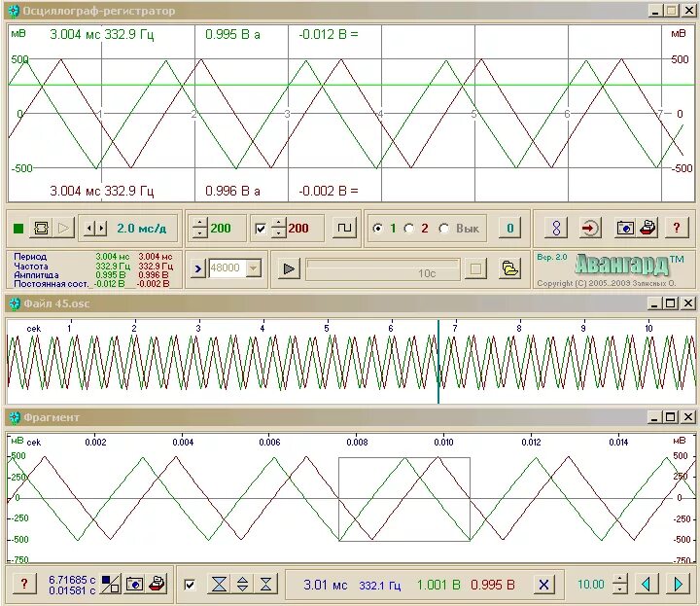
Task: Click the green stop-recording square indicator
Action: click(x=18, y=229)
